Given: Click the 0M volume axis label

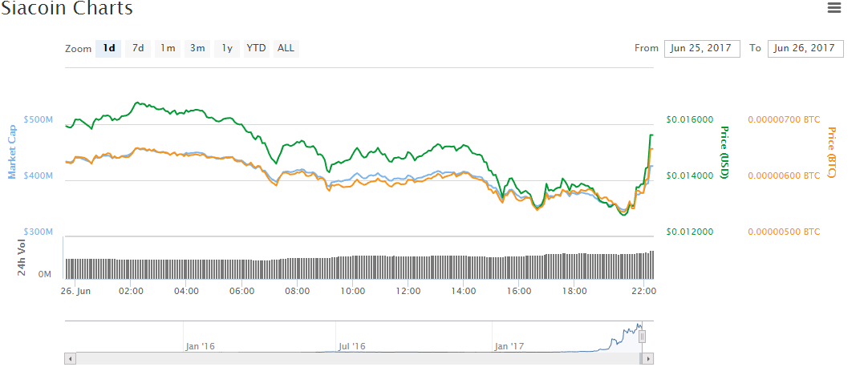Looking at the screenshot, I should coord(45,275).
